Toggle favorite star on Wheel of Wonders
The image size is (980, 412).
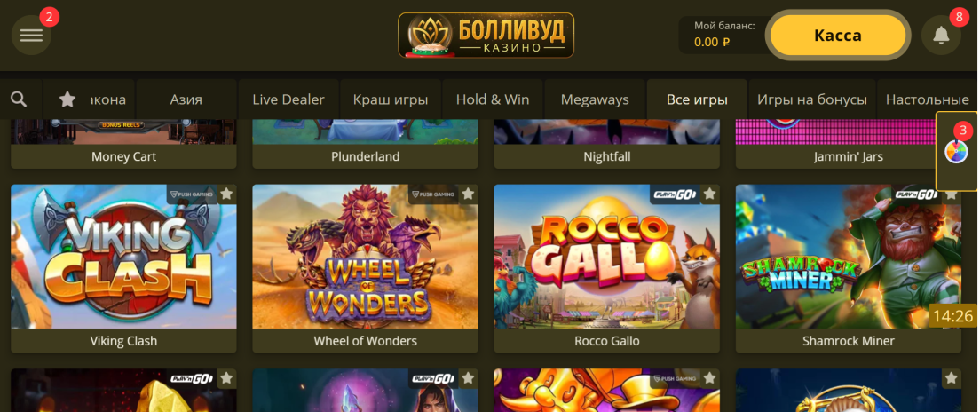pos(468,194)
